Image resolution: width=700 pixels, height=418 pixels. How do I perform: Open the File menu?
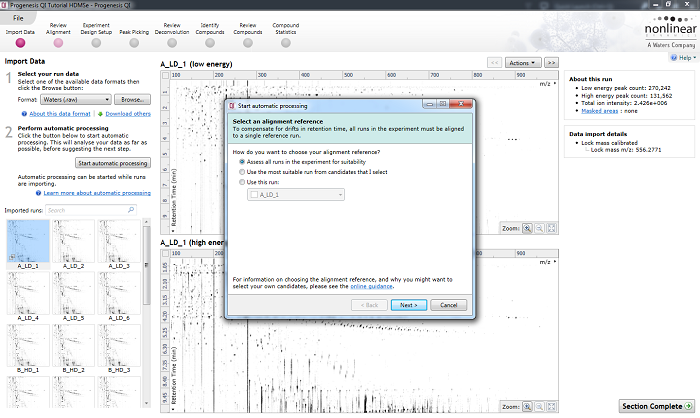click(18, 18)
